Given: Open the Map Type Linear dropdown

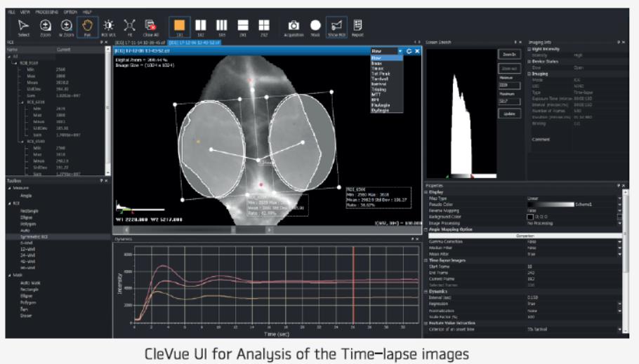Looking at the screenshot, I should pyautogui.click(x=620, y=198).
